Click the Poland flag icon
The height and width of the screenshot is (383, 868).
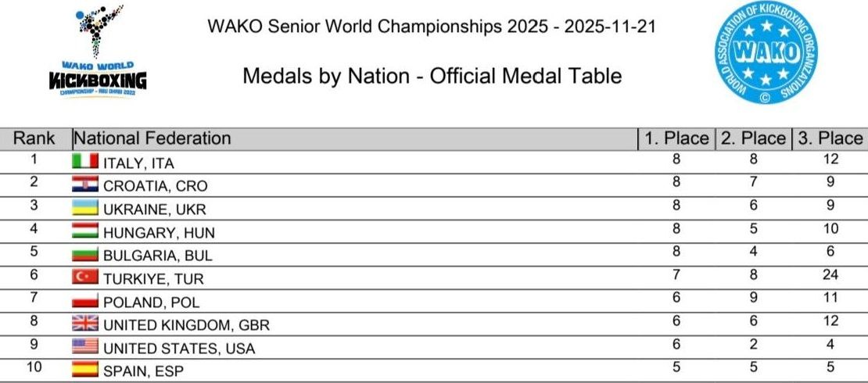pyautogui.click(x=85, y=300)
